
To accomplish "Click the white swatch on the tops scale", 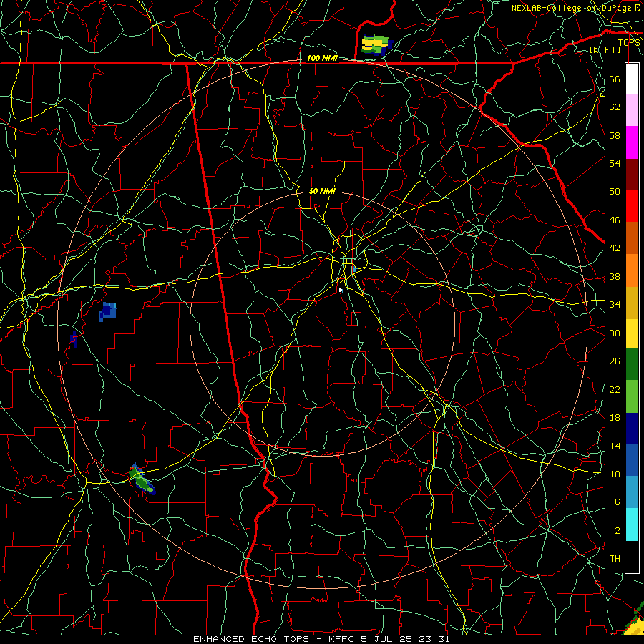I will pyautogui.click(x=632, y=79).
